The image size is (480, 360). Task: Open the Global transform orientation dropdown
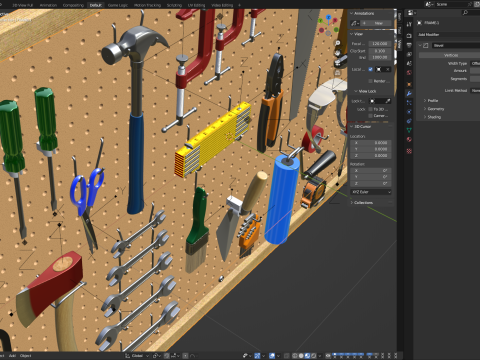point(137,356)
